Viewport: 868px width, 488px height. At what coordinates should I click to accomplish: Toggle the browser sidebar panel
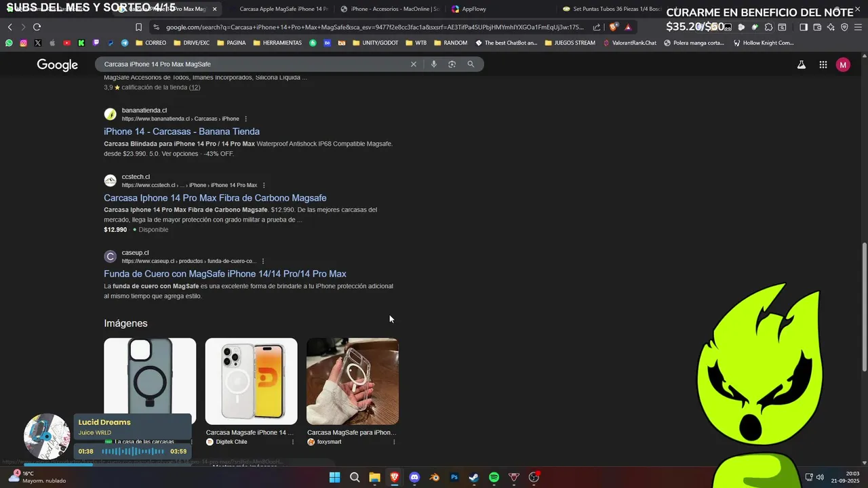[x=804, y=27]
